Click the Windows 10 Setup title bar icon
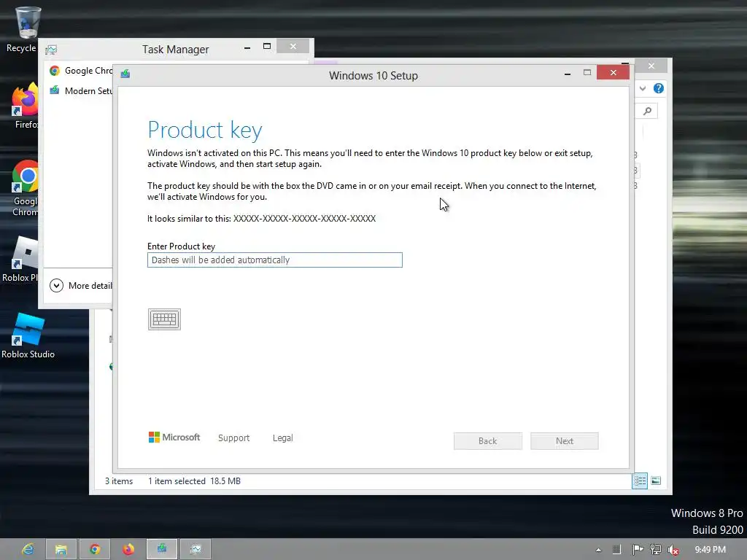The image size is (747, 560). 125,74
